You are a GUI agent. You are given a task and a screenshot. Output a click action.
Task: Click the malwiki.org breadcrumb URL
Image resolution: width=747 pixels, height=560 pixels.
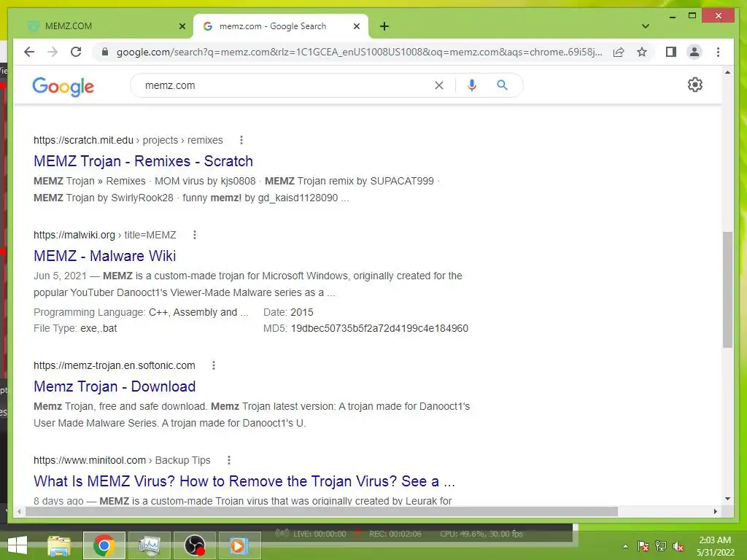pyautogui.click(x=105, y=235)
